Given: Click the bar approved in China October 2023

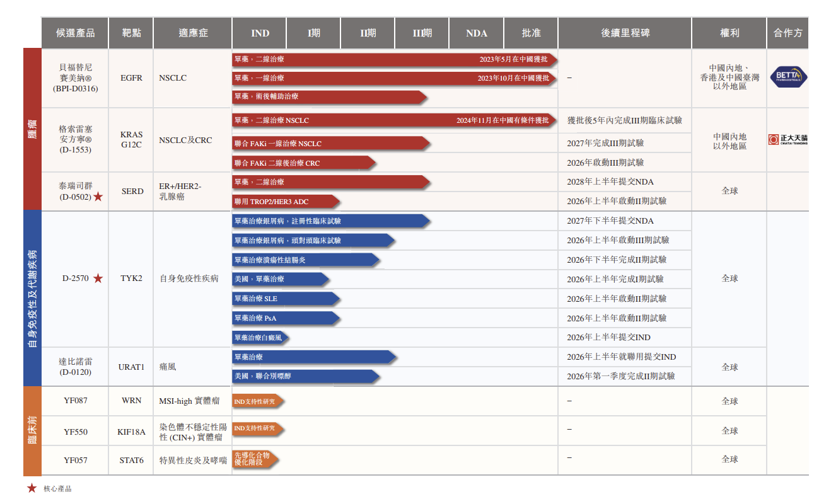Looking at the screenshot, I should click(395, 78).
